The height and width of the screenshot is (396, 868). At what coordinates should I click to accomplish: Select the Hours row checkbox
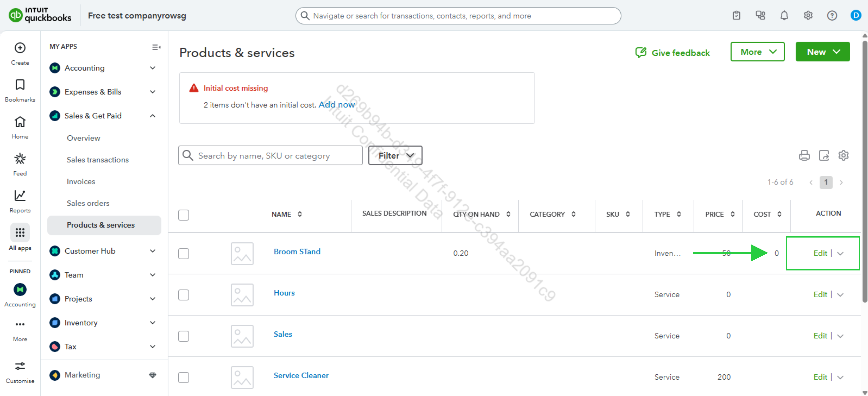[x=183, y=295]
